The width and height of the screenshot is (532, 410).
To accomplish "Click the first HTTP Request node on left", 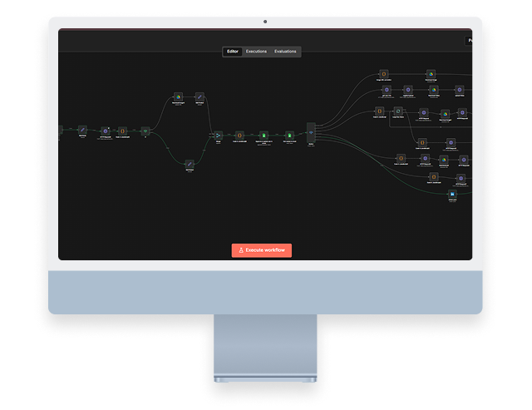I will 105,131.
